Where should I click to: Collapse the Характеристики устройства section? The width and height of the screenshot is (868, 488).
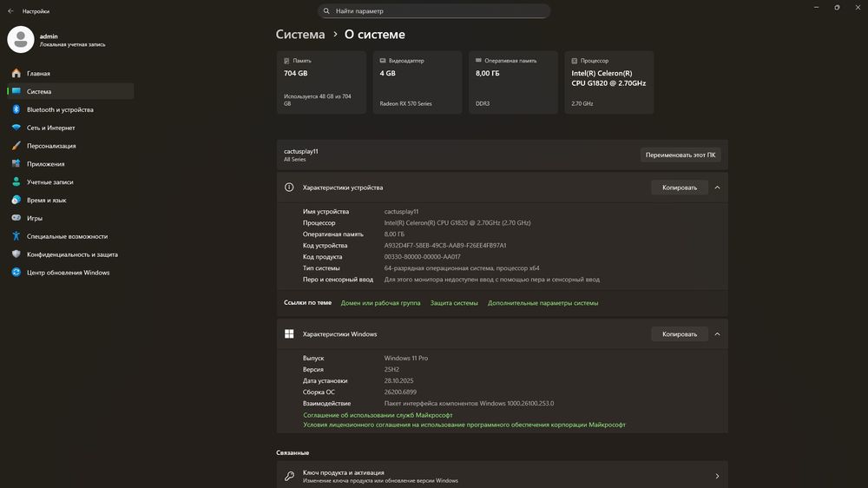coord(717,188)
